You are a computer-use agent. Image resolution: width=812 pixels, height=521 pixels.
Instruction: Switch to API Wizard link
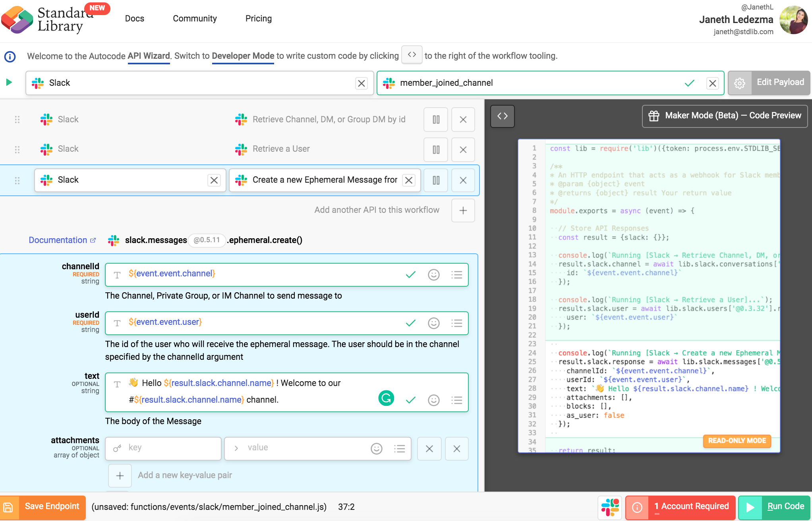[149, 56]
